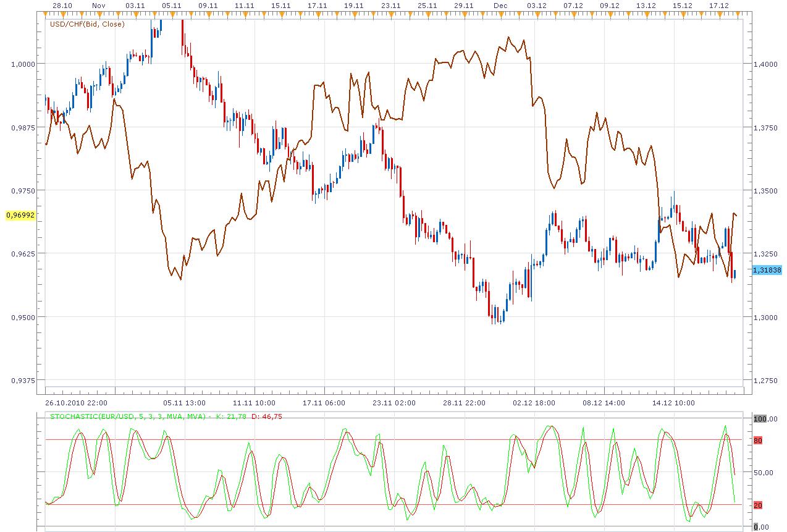This screenshot has height=532, width=787.
Task: Click the 23.11 02:00 time axis label
Action: tap(393, 403)
